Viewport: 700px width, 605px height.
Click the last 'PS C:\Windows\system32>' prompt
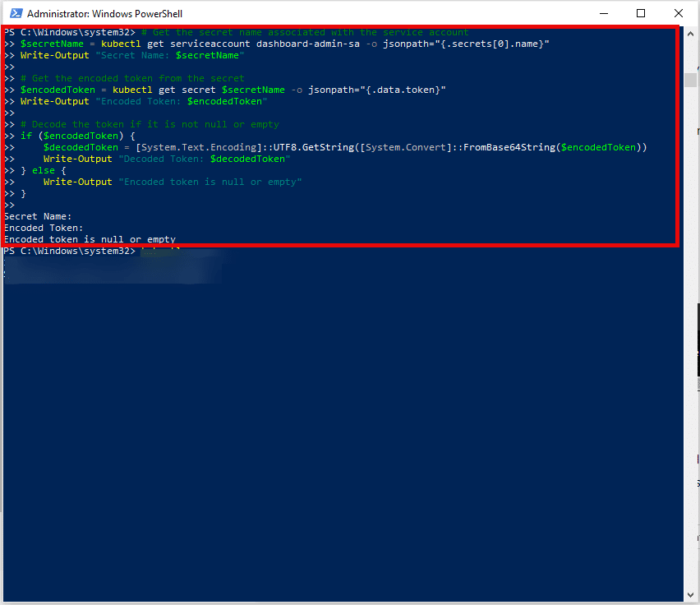pyautogui.click(x=69, y=251)
